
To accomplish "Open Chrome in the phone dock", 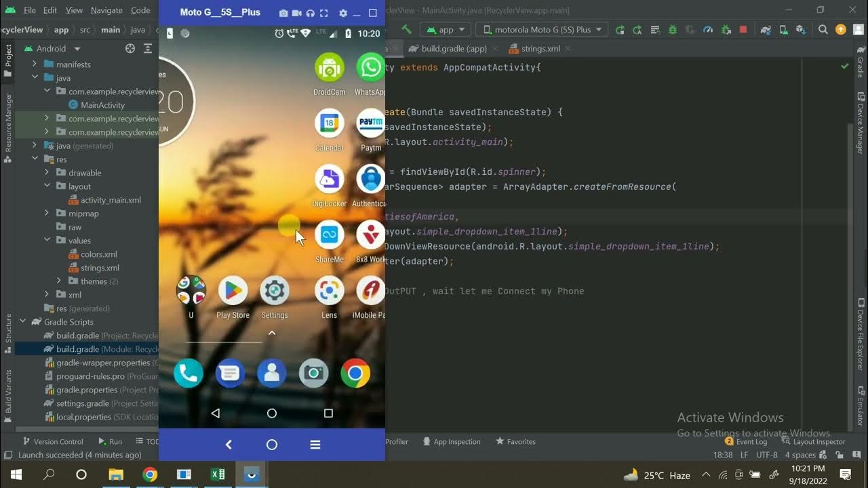I will [x=355, y=373].
